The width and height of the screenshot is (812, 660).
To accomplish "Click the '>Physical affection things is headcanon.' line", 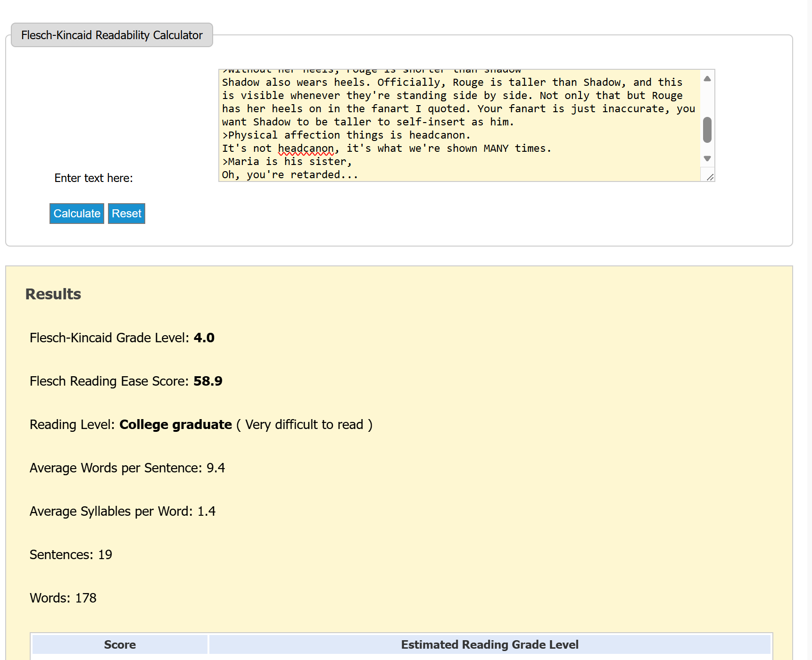I will click(347, 135).
